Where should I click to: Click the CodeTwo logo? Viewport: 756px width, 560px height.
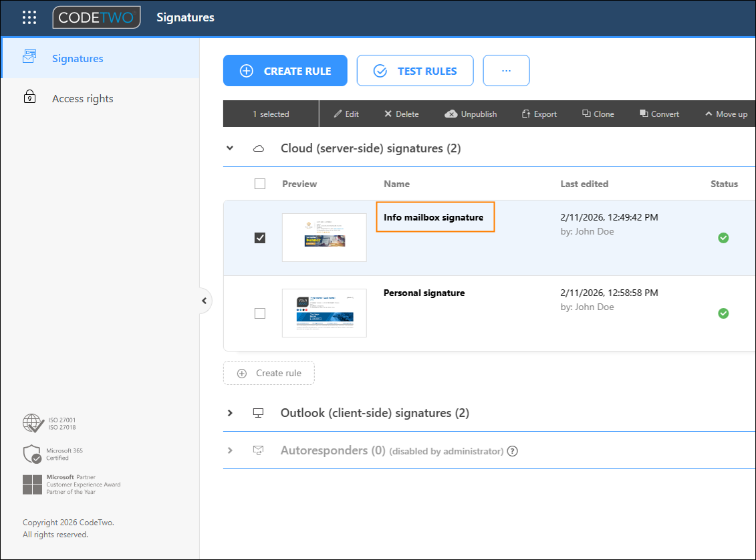click(x=96, y=17)
